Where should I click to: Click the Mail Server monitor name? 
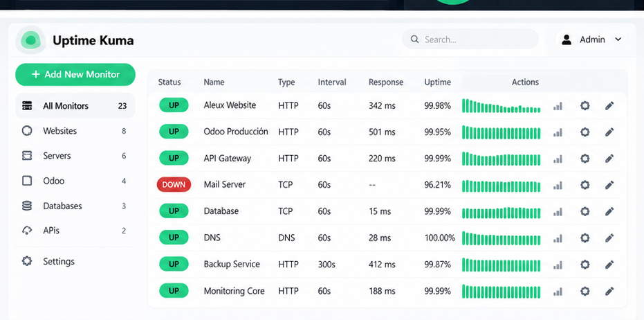coord(225,185)
